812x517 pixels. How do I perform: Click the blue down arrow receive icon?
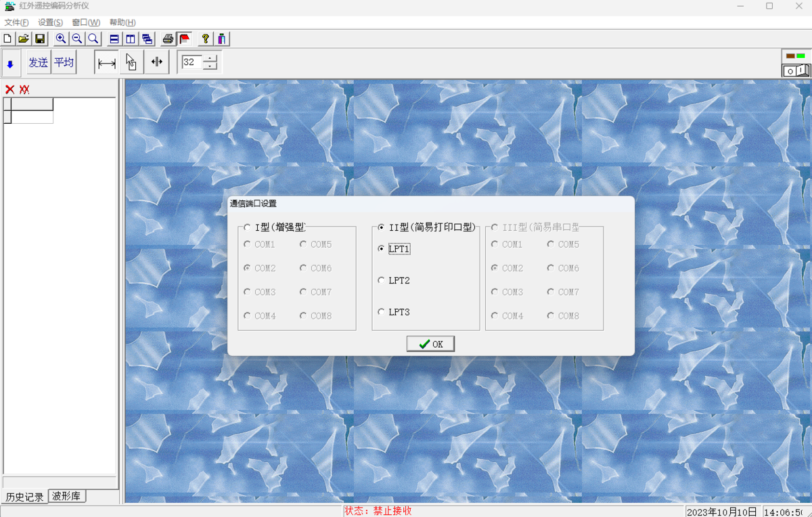click(10, 64)
